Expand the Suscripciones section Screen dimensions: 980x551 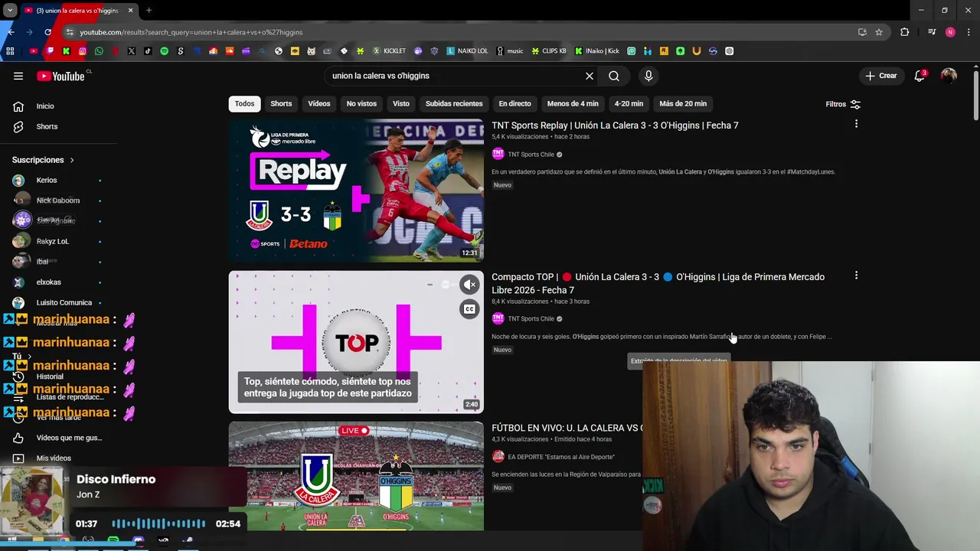click(44, 160)
